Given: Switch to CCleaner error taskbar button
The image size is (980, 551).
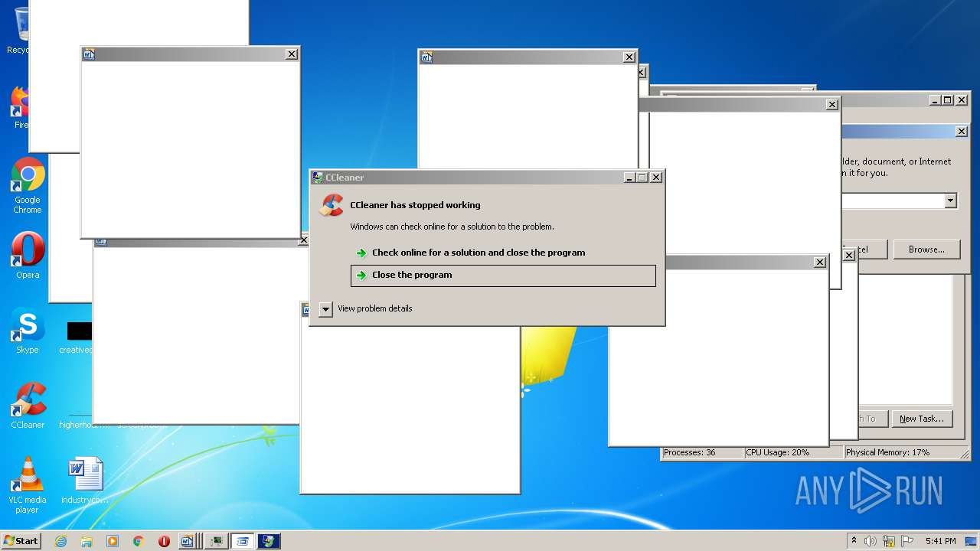Looking at the screenshot, I should [269, 541].
